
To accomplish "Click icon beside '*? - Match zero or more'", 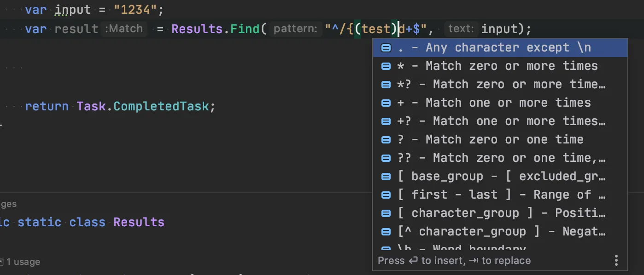I will tap(386, 85).
